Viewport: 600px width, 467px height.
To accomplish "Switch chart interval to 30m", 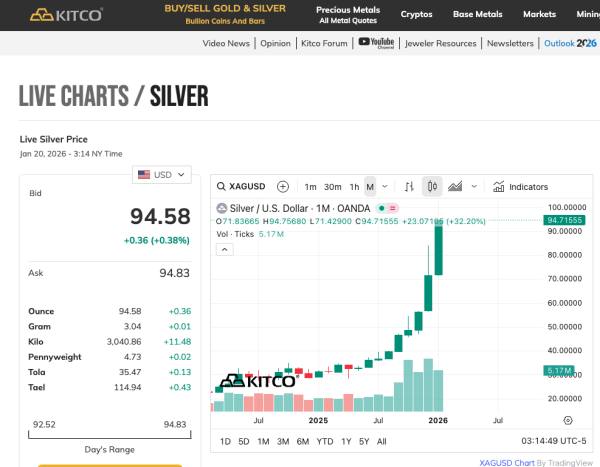I will pyautogui.click(x=333, y=187).
